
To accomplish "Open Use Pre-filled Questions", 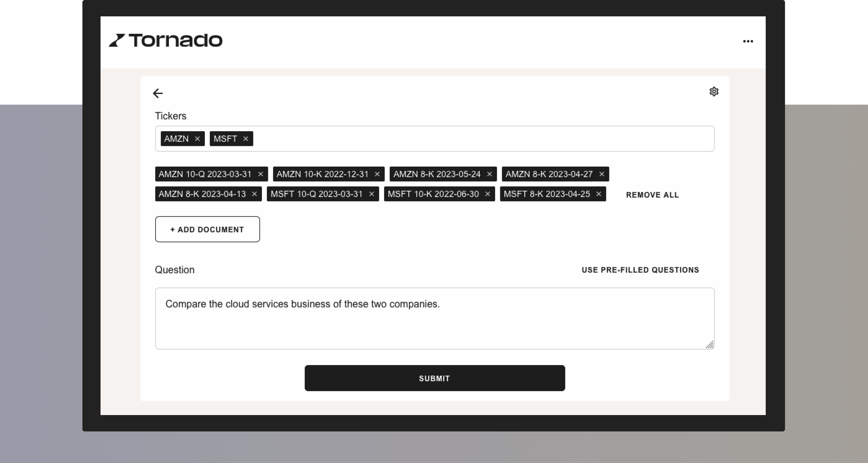I will [640, 270].
